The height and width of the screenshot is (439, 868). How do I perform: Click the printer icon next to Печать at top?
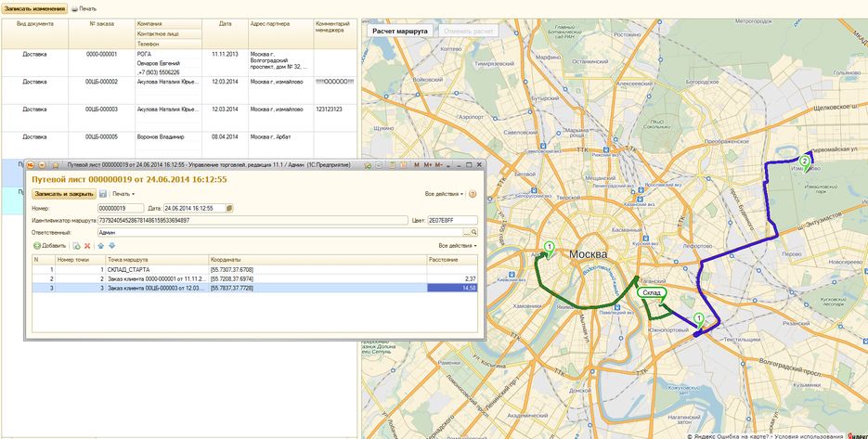tap(74, 9)
